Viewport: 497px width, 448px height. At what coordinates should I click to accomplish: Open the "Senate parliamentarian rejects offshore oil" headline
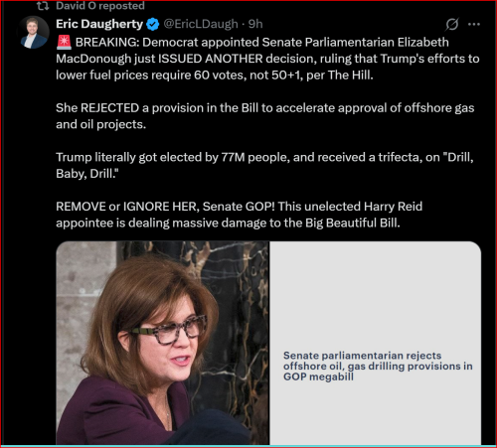(x=378, y=366)
